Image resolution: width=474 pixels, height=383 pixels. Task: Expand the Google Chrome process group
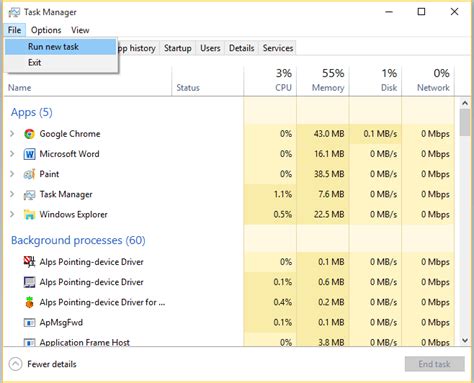click(12, 134)
